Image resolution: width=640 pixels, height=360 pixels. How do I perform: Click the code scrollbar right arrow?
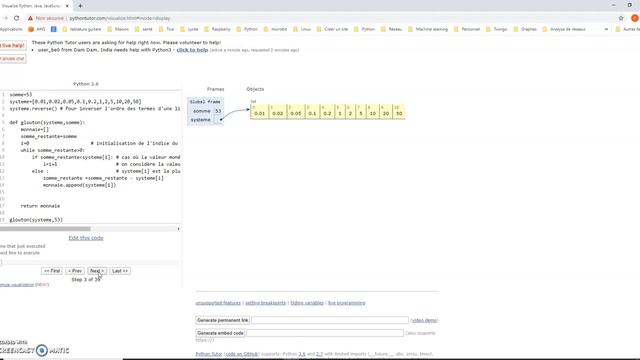point(178,229)
